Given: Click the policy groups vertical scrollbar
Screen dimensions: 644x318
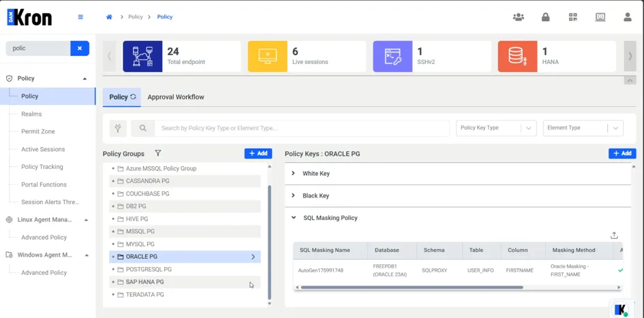Looking at the screenshot, I should tap(269, 242).
